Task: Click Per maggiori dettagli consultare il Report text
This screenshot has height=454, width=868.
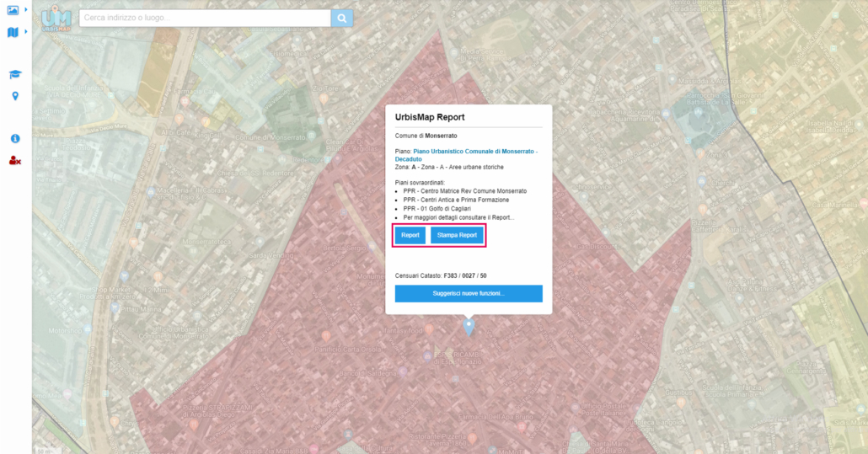Action: [x=459, y=218]
